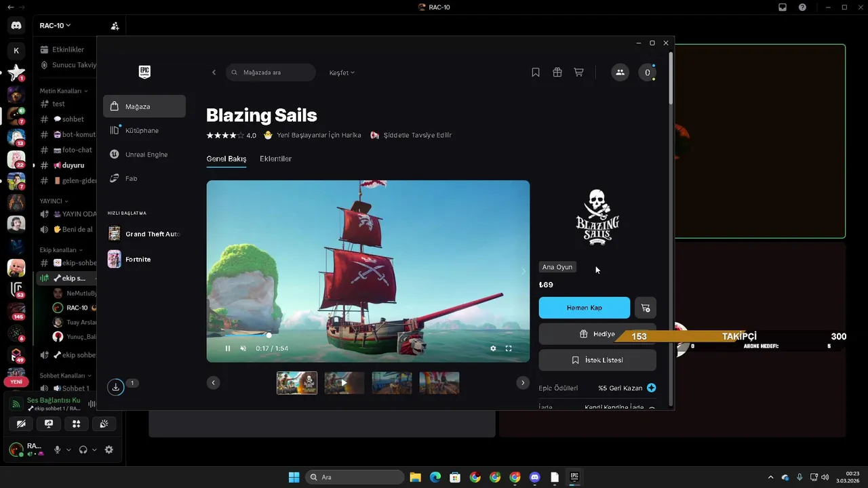Deafen Discord headphones
The image size is (868, 488).
click(83, 449)
